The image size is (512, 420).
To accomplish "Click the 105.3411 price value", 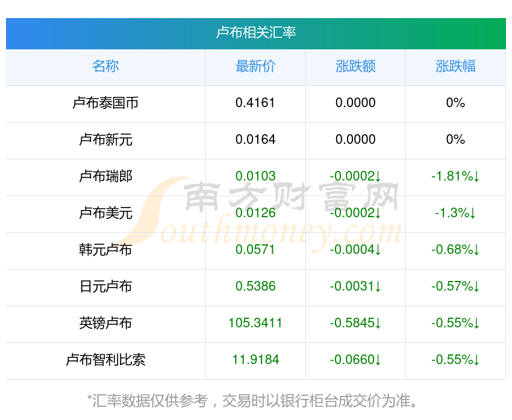I will coord(255,323).
